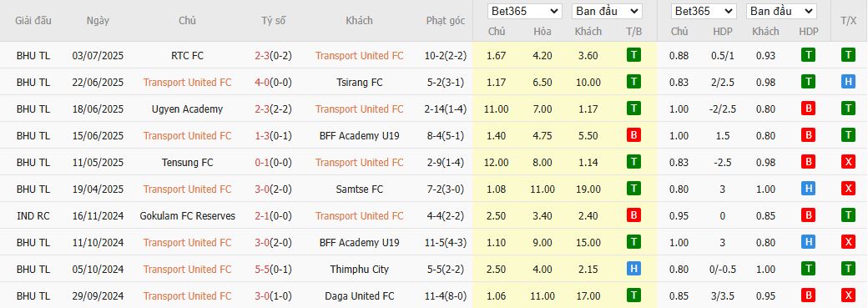Open the first Bet365 bookmaker dropdown

click(x=524, y=11)
